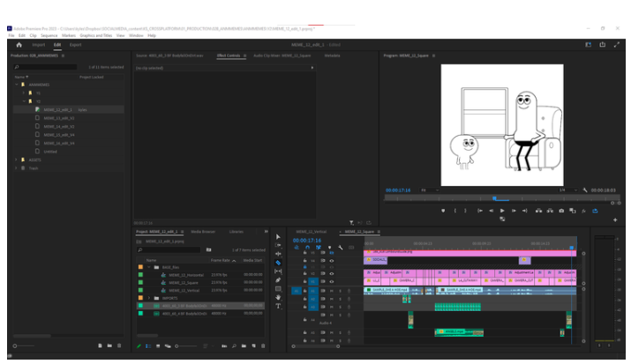
Task: Toggle lock on track V5
Action: (x=305, y=253)
